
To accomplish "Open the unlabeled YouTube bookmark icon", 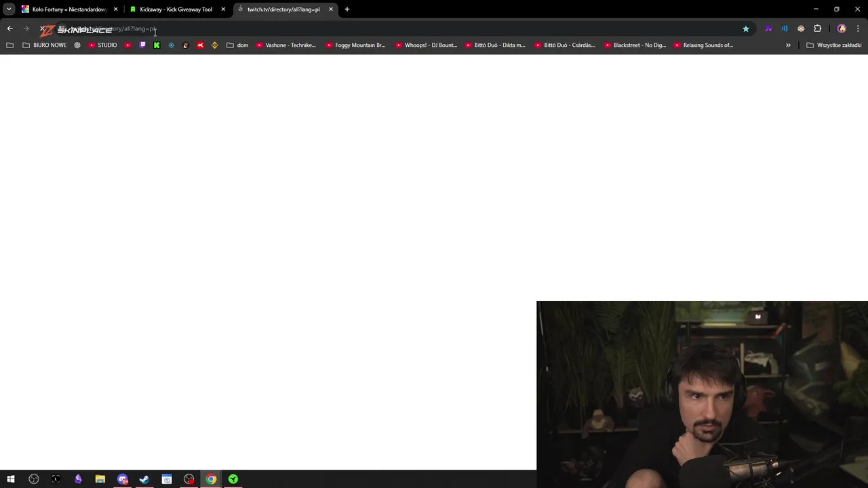I will (128, 45).
